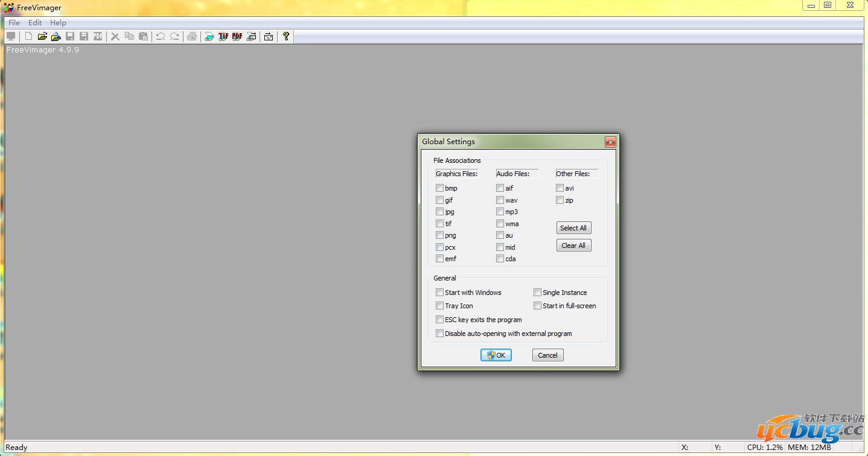Enable the bmp file association checkbox
868x456 pixels.
click(439, 188)
